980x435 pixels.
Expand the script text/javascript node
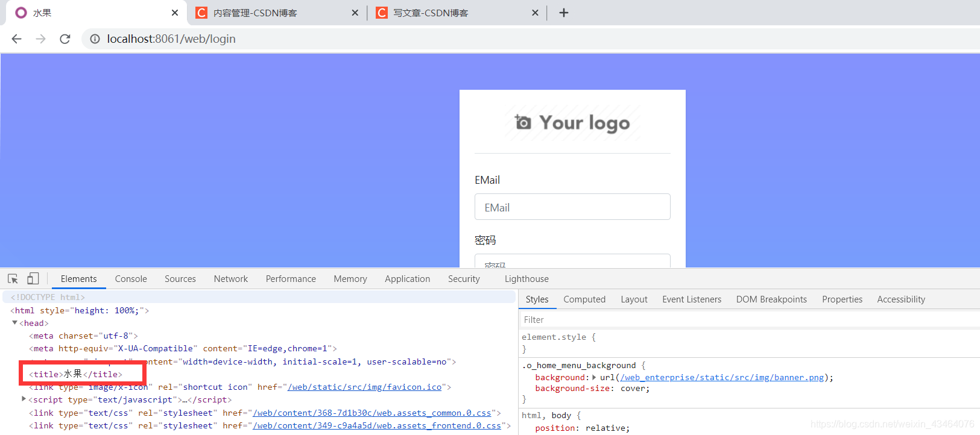click(x=24, y=399)
